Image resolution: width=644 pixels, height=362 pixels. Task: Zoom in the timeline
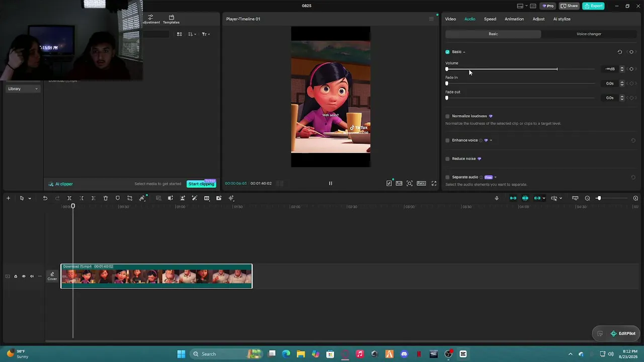click(x=635, y=198)
